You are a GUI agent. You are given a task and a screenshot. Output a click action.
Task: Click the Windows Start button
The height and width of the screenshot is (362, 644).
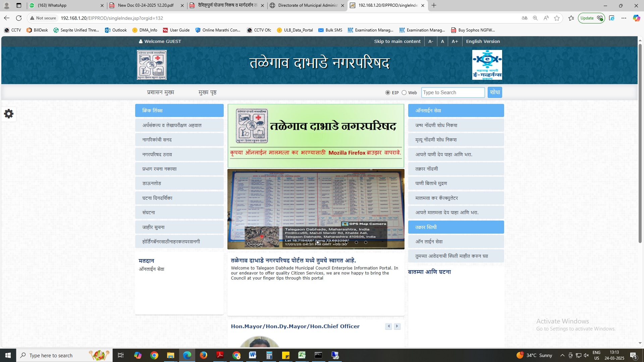pos(8,355)
